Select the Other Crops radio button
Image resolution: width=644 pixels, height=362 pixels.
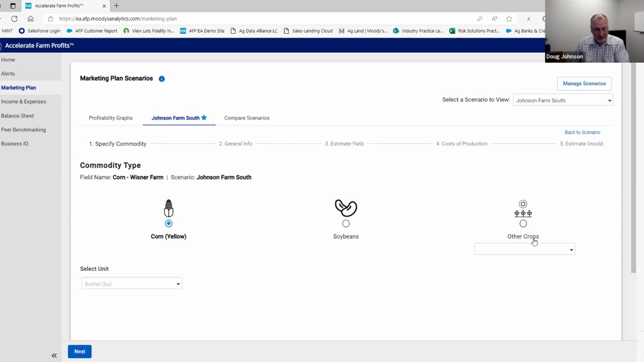(523, 223)
